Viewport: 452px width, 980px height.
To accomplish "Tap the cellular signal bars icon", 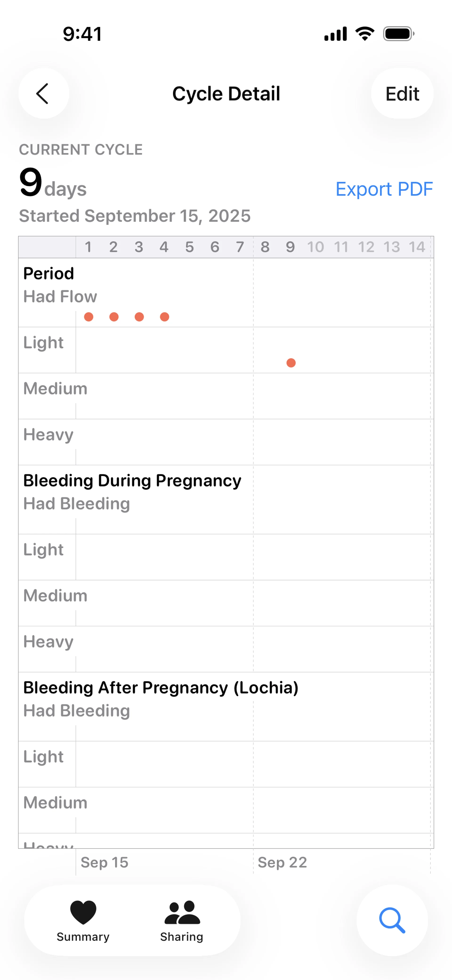I will (x=335, y=34).
